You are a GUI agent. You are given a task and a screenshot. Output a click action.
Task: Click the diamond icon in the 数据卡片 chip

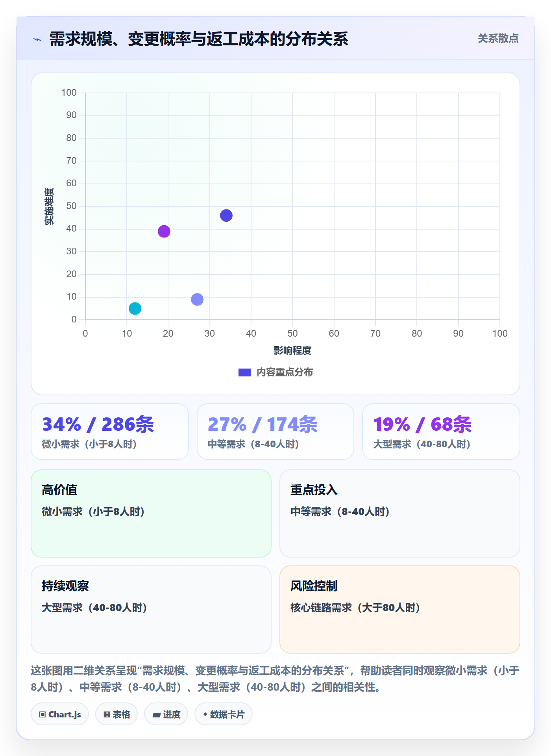pyautogui.click(x=205, y=714)
